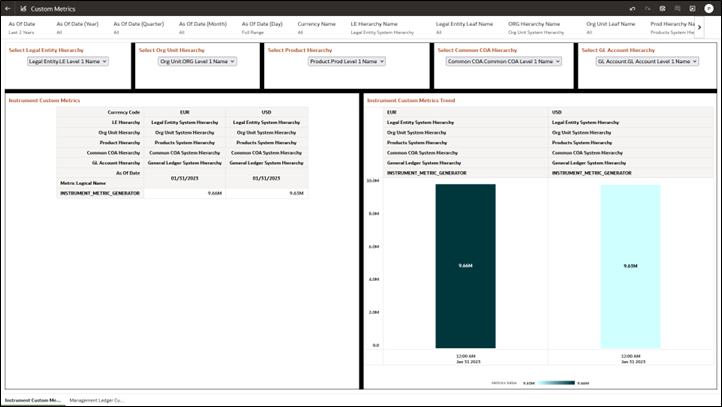
Task: Open the Legal Entity Leaf Name filter
Action: 464,28
